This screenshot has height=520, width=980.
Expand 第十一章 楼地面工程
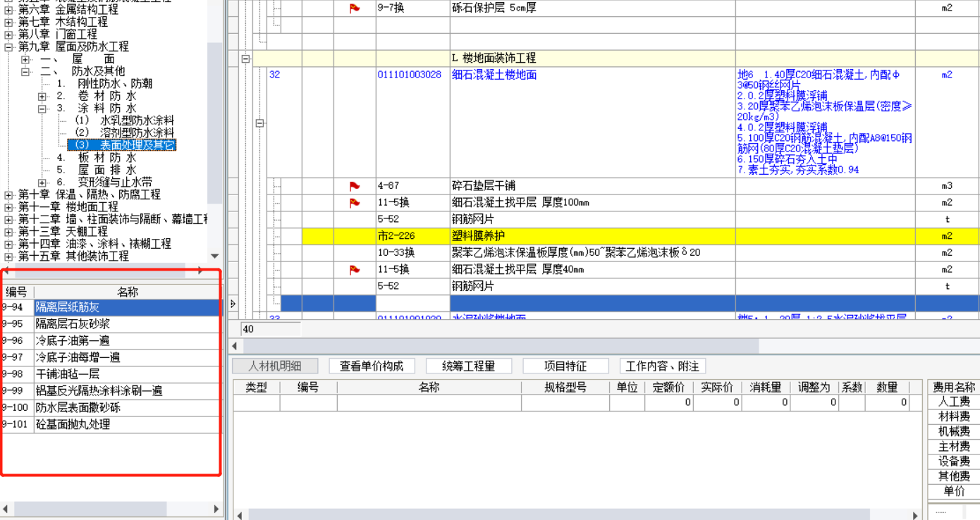click(8, 207)
